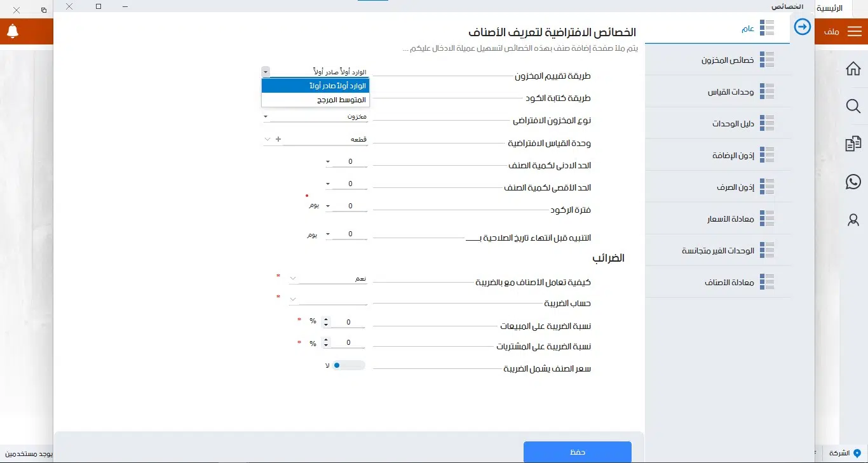
Task: Click the user profile icon
Action: pyautogui.click(x=853, y=220)
